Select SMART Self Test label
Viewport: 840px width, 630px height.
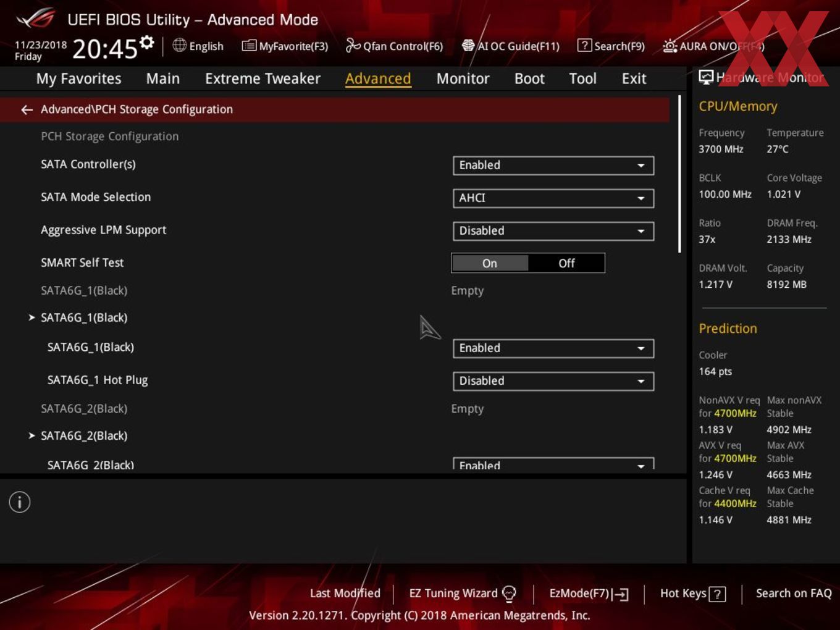82,262
